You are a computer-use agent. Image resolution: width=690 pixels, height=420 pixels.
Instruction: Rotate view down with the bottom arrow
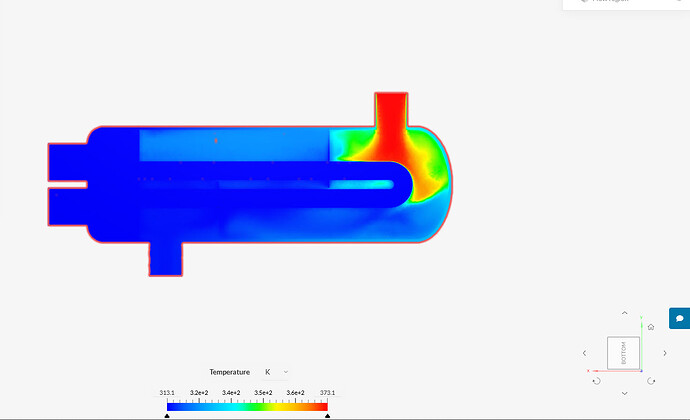click(x=624, y=393)
